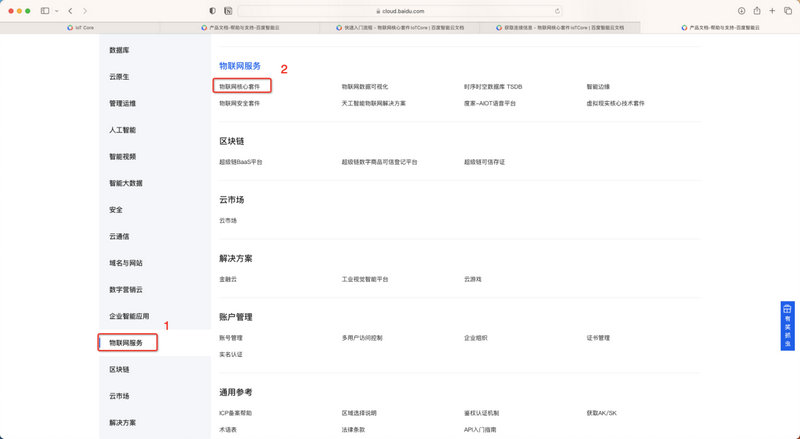Open the 证书管理 link

coord(598,338)
